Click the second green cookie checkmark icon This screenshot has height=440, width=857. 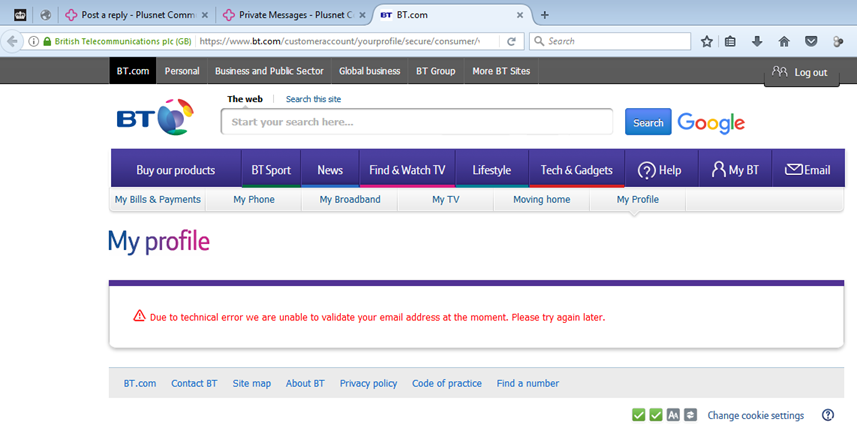pos(656,415)
